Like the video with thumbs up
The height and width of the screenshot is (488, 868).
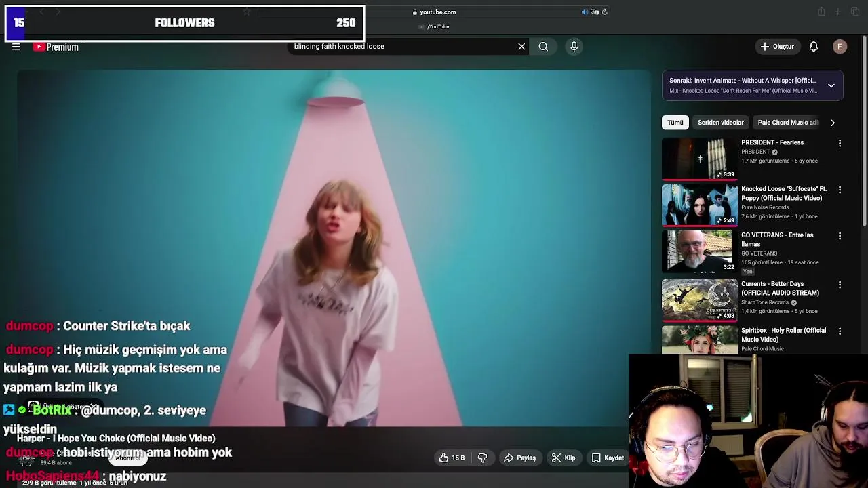452,458
